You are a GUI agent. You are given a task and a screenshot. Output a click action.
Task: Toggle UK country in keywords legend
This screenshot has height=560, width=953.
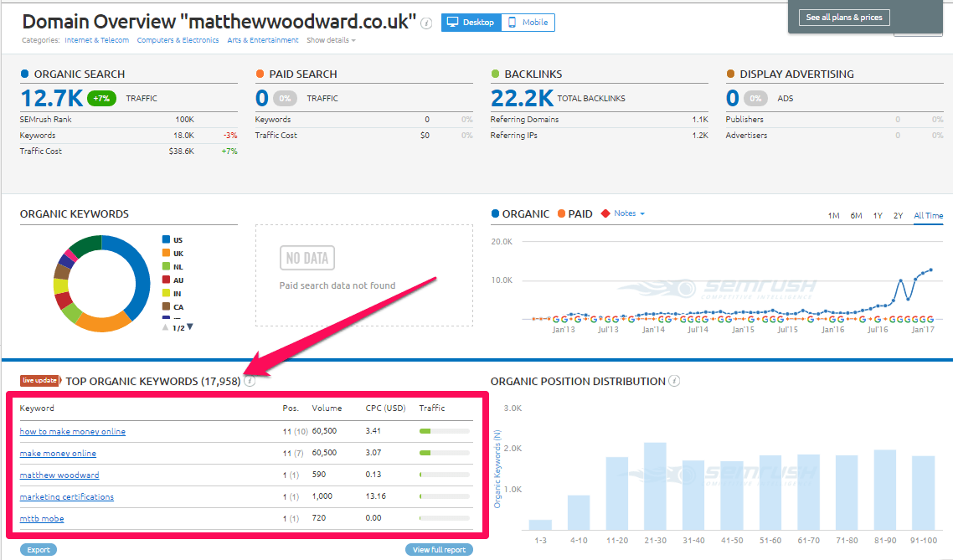tap(172, 254)
